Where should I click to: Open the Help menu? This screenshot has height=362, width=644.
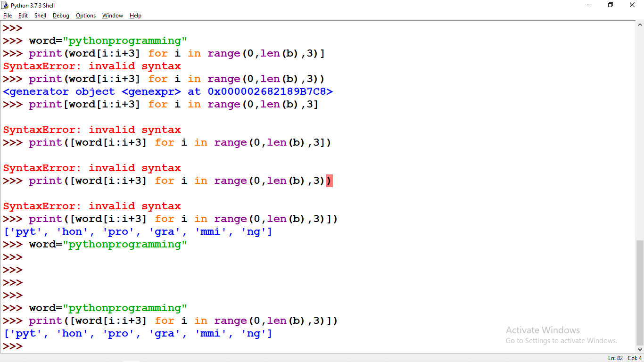(x=135, y=15)
